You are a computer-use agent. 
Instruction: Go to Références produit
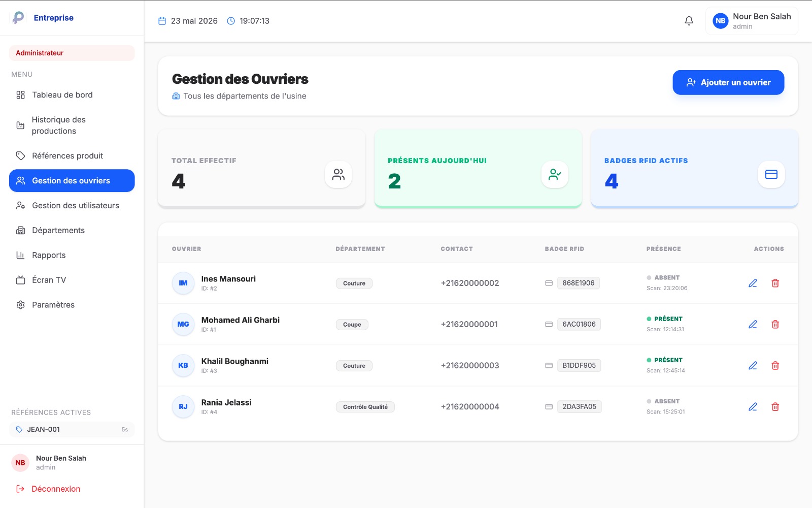click(72, 156)
